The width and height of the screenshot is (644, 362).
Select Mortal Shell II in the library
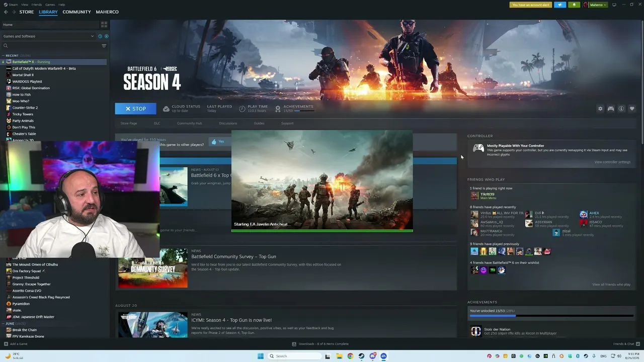(x=23, y=75)
